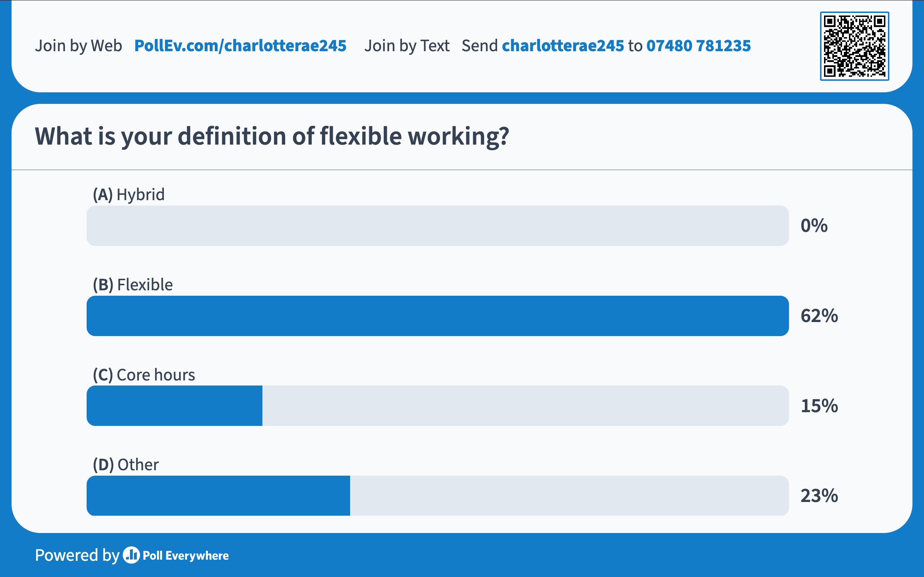Select the (A) Hybrid option label

click(128, 195)
